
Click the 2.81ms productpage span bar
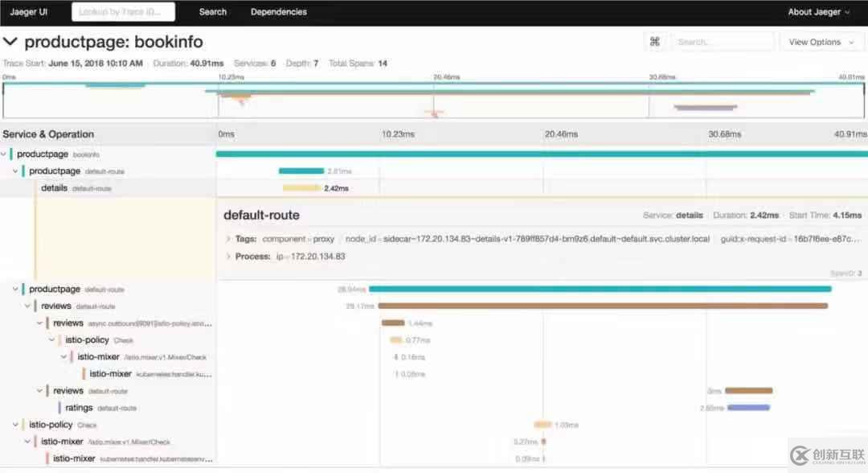click(301, 171)
